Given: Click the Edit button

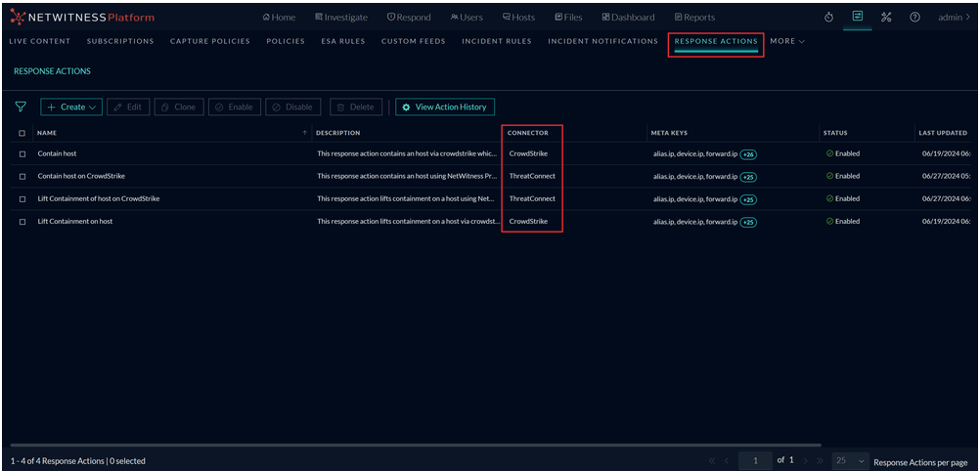Looking at the screenshot, I should 128,107.
